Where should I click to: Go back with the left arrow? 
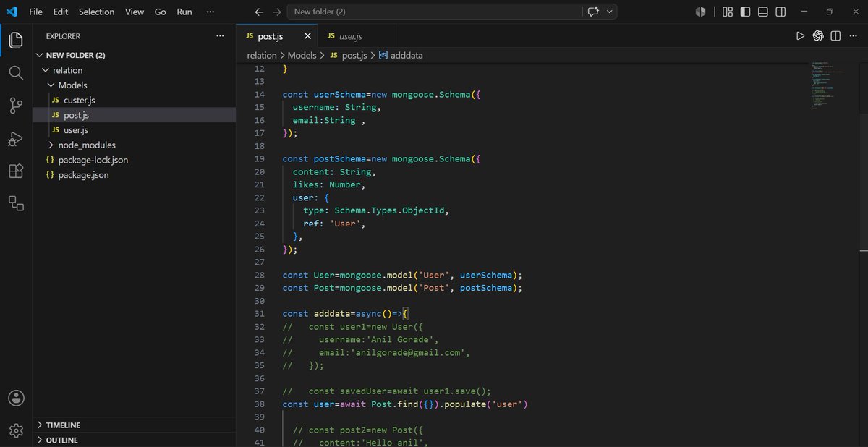(x=259, y=12)
